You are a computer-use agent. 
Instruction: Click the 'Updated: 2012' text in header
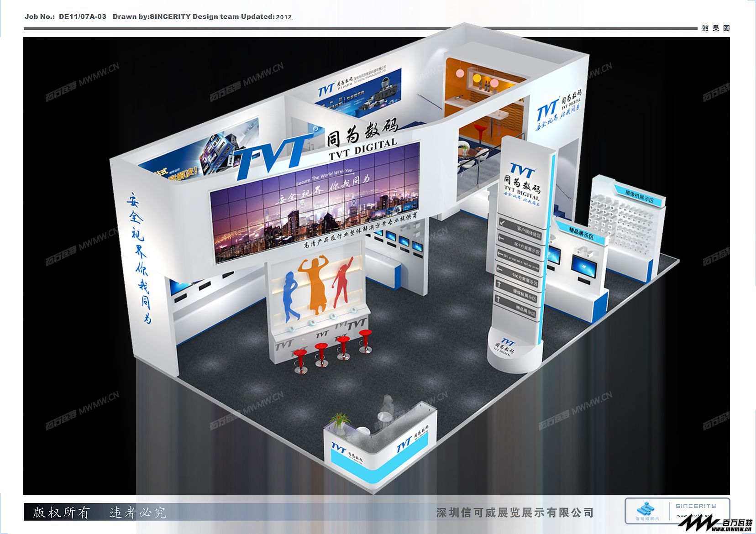click(x=266, y=16)
